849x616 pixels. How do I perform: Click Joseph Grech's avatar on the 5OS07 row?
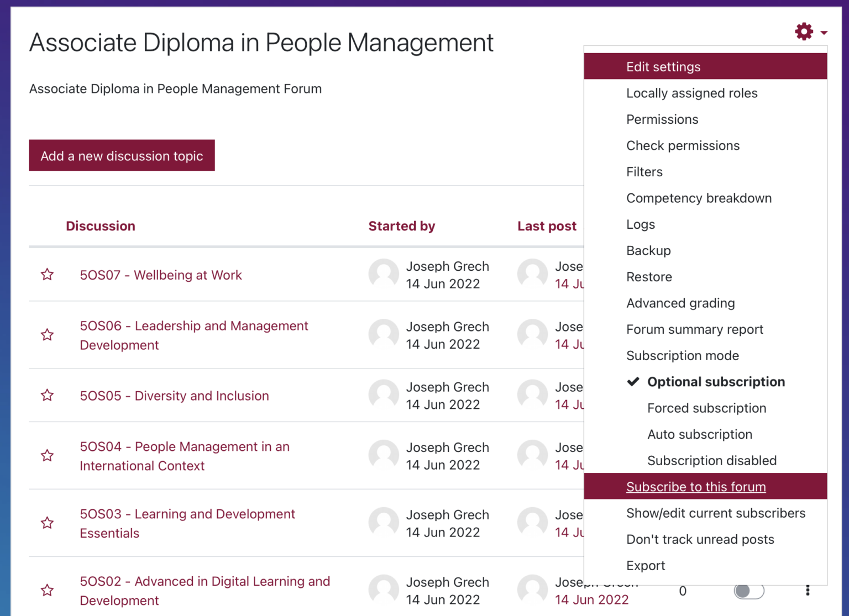click(x=384, y=274)
